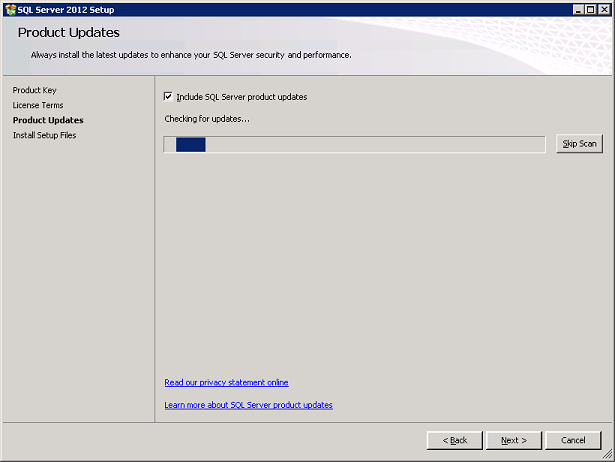Viewport: 615px width, 462px height.
Task: Click the SQL Server Setup title bar icon
Action: coord(11,10)
